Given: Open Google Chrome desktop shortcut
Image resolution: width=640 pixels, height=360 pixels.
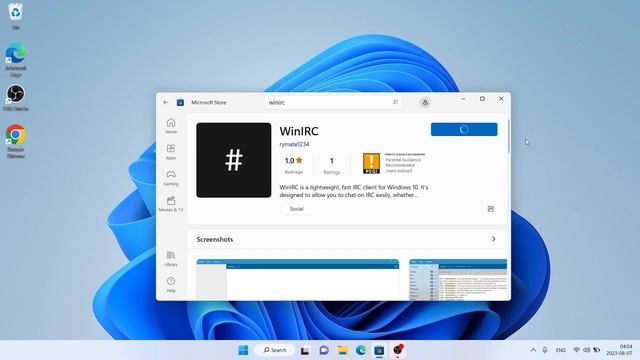Looking at the screenshot, I should (x=16, y=141).
